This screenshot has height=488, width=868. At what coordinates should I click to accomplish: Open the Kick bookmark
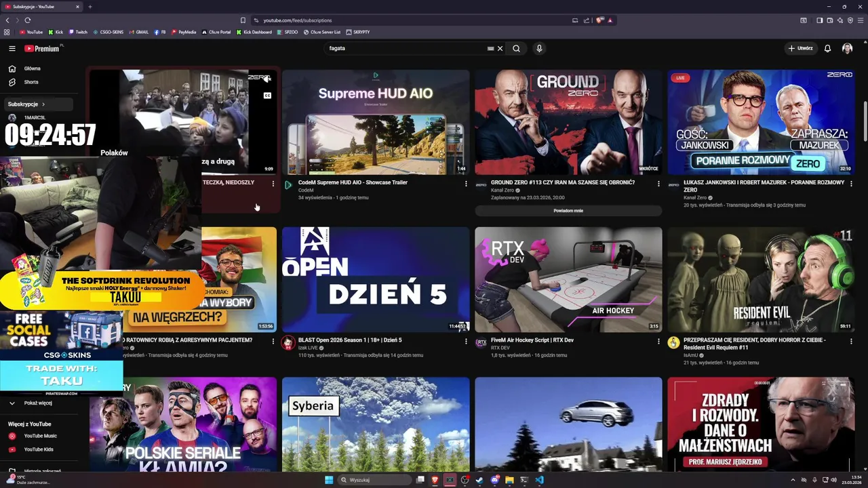click(56, 32)
